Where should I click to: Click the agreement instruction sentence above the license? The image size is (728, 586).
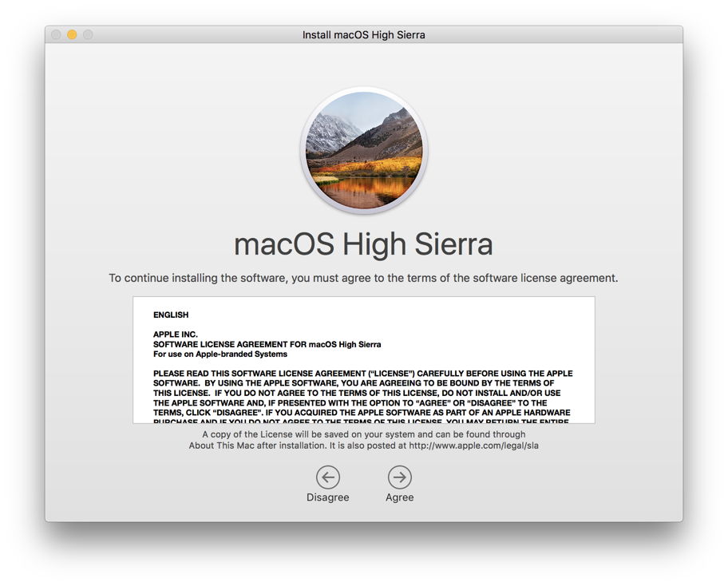pyautogui.click(x=364, y=278)
